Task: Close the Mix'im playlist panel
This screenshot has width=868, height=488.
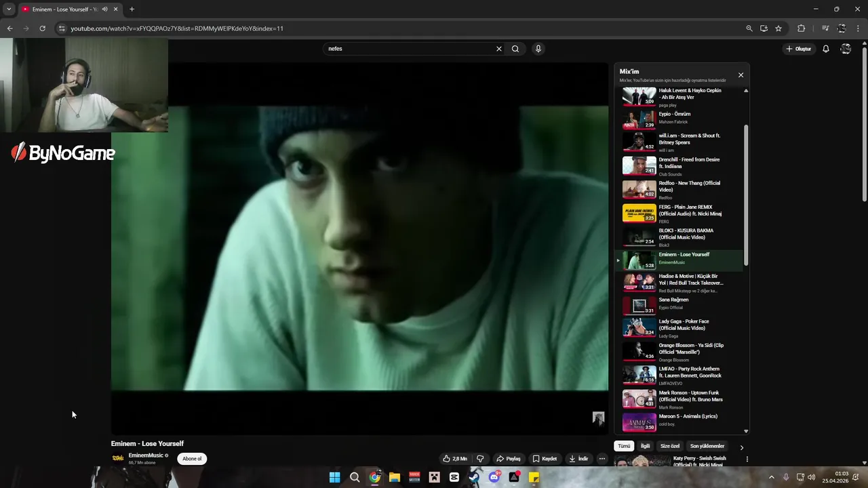Action: click(x=741, y=75)
